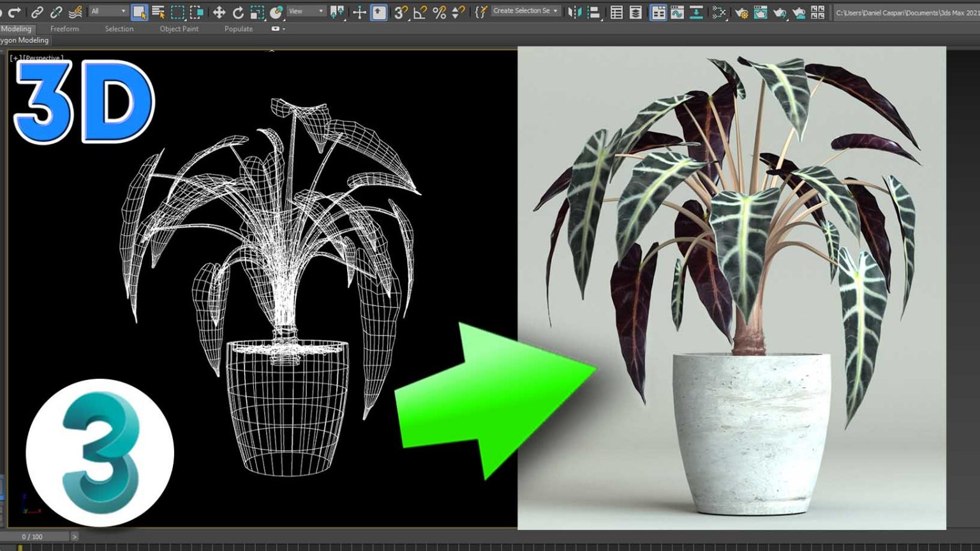The image size is (980, 551).
Task: Open the Create Selection Set dropdown
Action: tap(526, 11)
